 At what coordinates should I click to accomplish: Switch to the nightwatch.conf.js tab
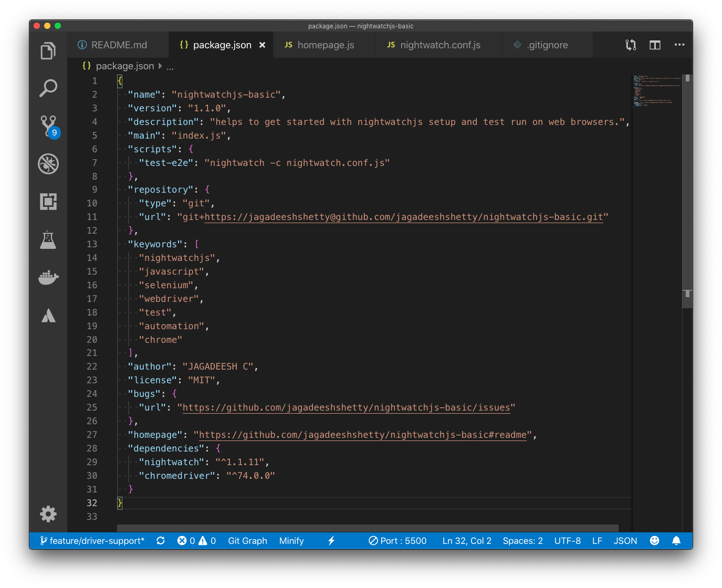pyautogui.click(x=440, y=45)
